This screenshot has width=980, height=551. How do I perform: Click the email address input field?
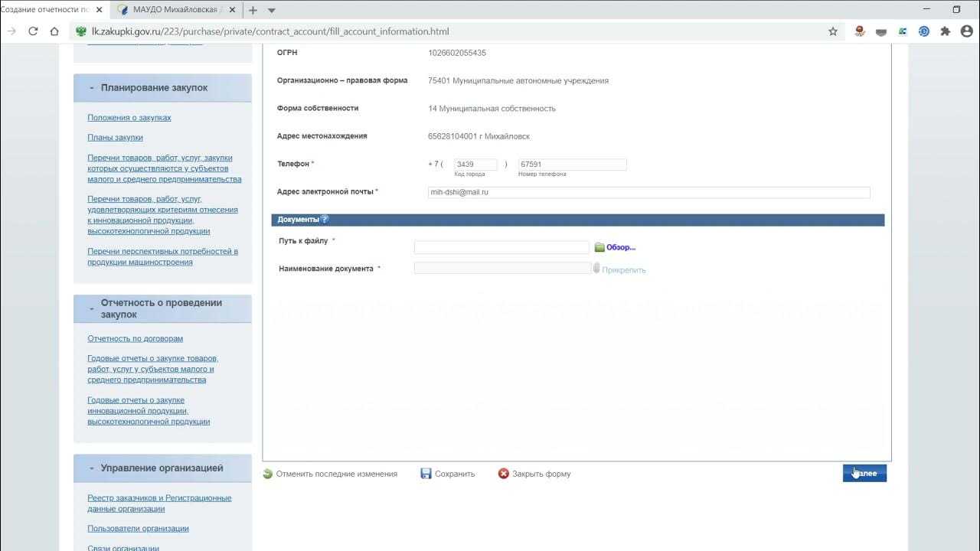pos(649,193)
